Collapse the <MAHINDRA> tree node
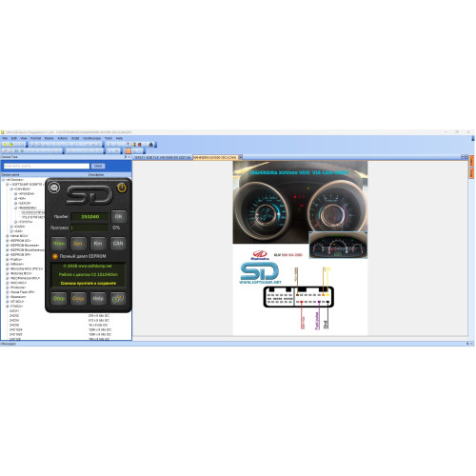The width and height of the screenshot is (476, 476). click(15, 208)
